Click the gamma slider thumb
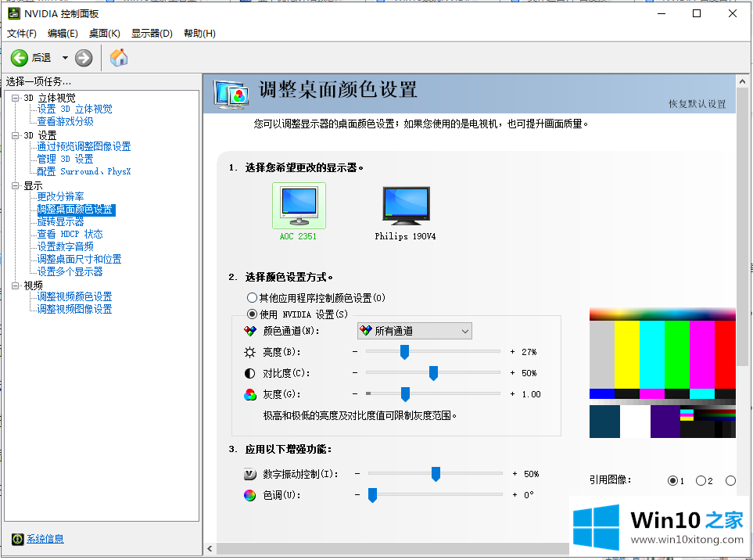 point(405,394)
